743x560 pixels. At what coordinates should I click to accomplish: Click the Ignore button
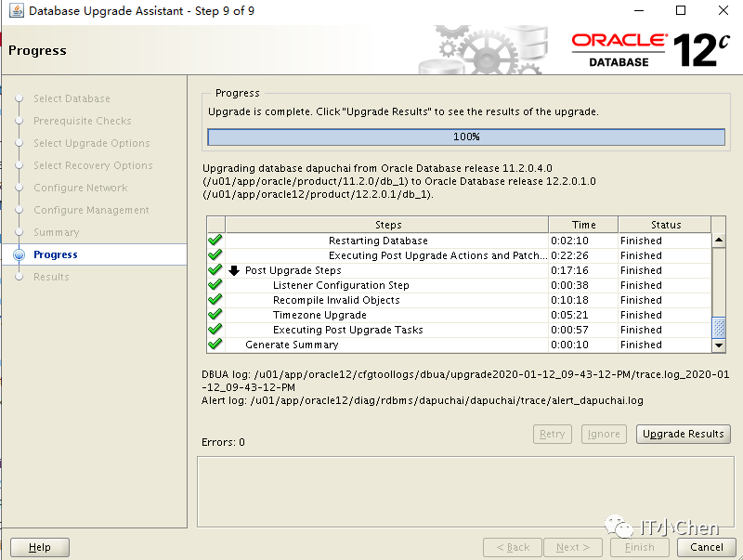605,434
